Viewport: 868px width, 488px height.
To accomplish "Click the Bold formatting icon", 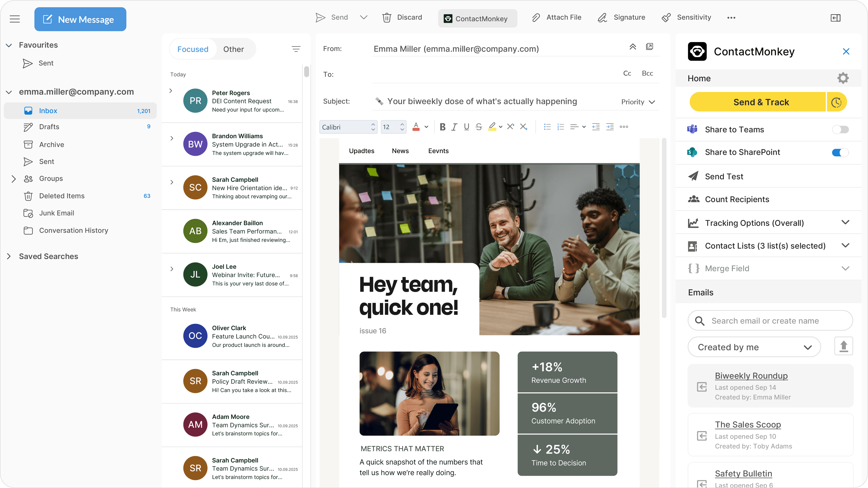I will coord(442,127).
